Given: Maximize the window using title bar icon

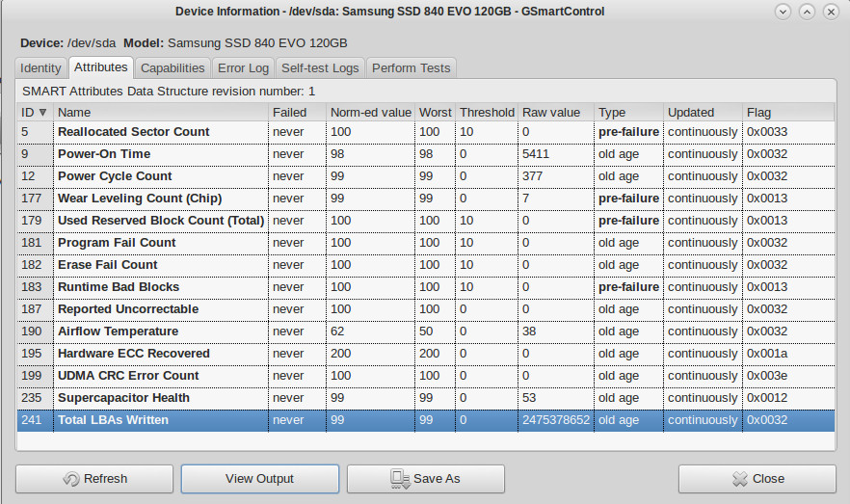Looking at the screenshot, I should [807, 12].
